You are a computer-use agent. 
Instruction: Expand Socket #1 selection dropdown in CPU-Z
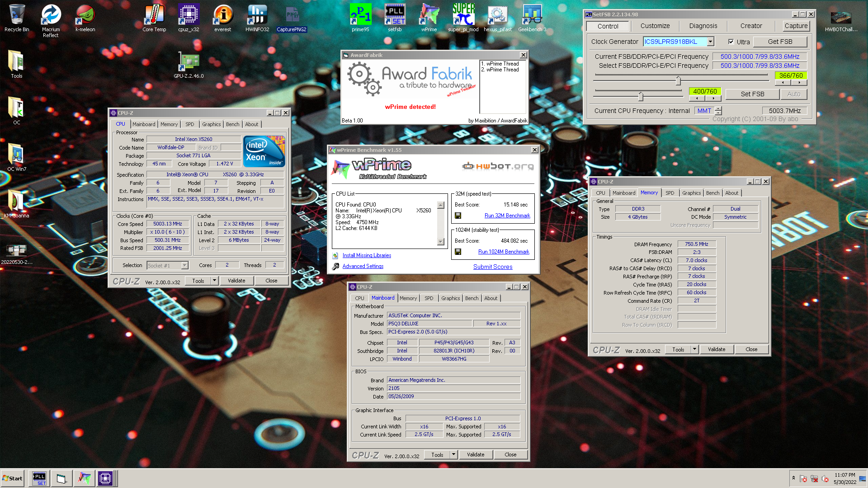coord(184,266)
